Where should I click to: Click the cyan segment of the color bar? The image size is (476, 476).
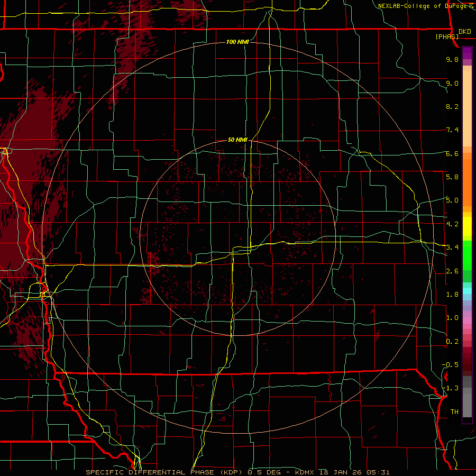click(x=467, y=291)
